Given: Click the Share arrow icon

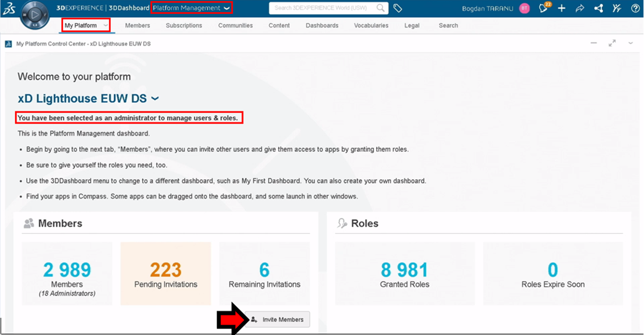Looking at the screenshot, I should pos(580,8).
